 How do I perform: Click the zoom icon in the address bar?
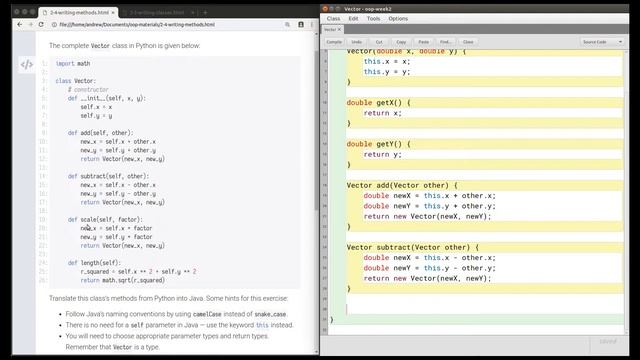point(287,24)
